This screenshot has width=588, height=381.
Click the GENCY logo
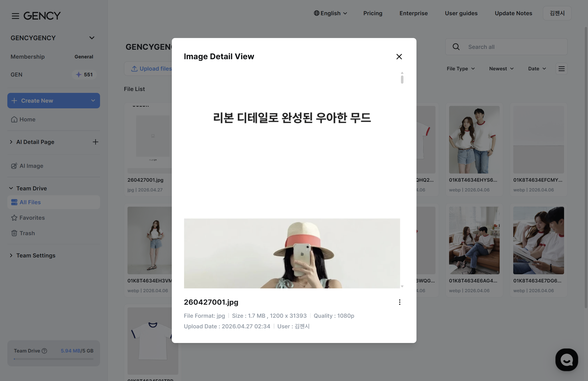pos(42,16)
